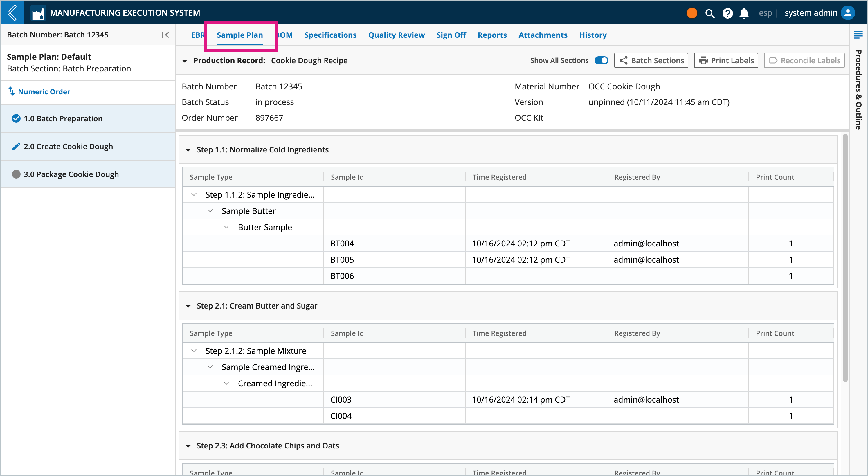868x476 pixels.
Task: Collapse the Creamed Ingredients sub-row
Action: 226,383
